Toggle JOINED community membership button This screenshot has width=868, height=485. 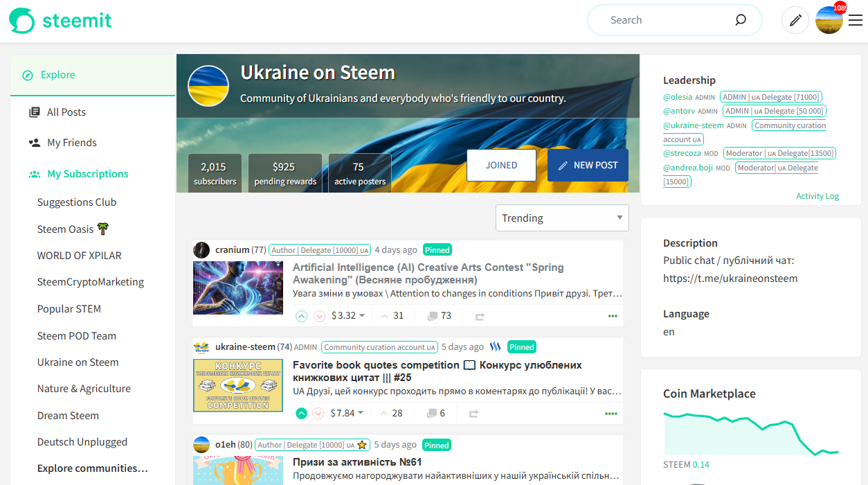[502, 166]
